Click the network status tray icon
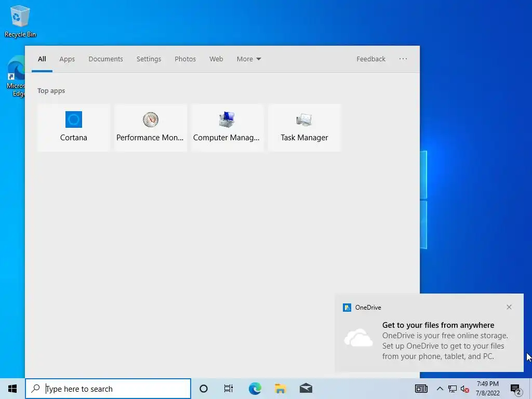 (453, 389)
